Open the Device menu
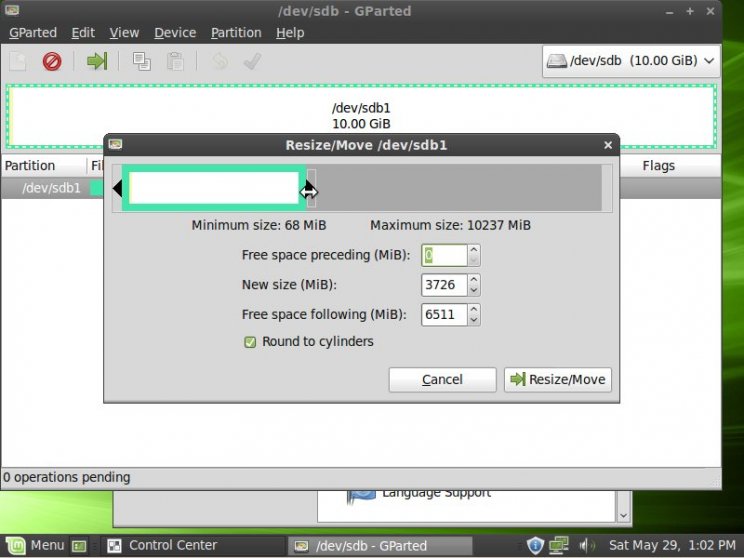The height and width of the screenshot is (558, 744). click(x=175, y=33)
